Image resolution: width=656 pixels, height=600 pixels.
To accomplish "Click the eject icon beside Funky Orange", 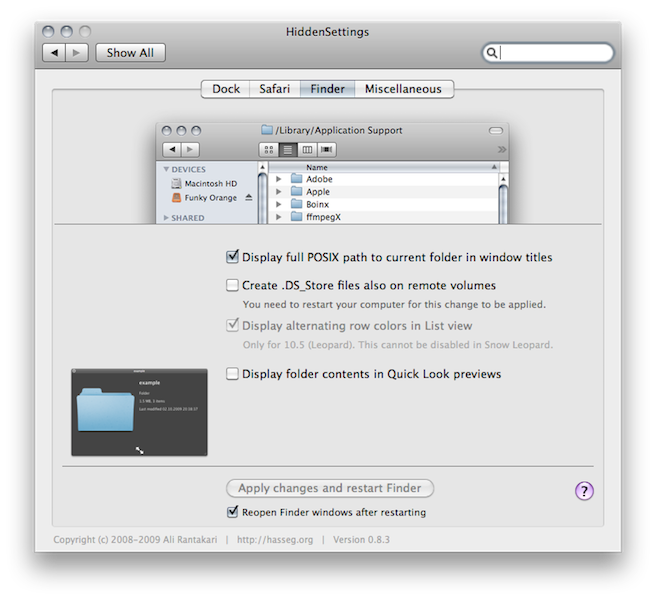I will point(249,198).
